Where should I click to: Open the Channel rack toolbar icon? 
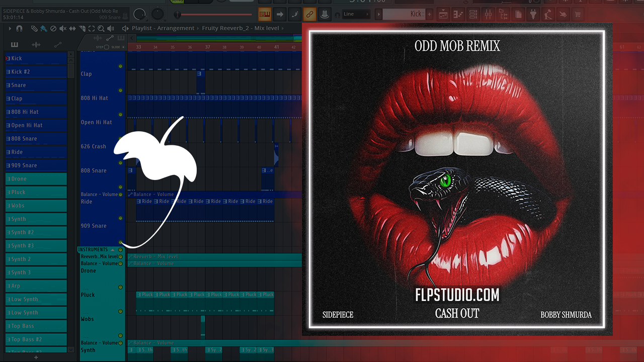473,14
